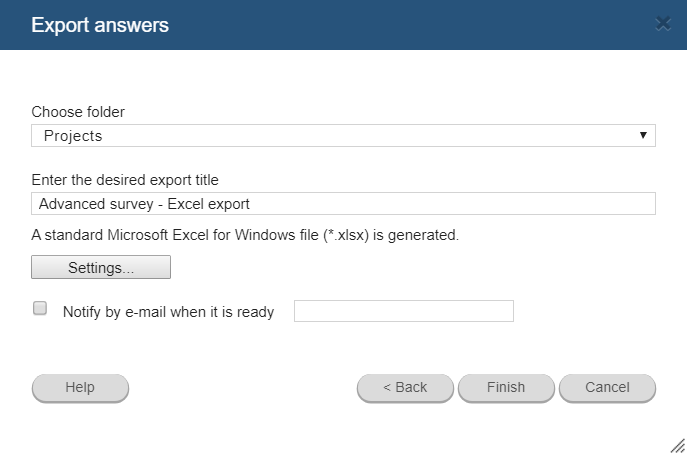Click the 'Notify by e-mail when it is ready' label

point(168,312)
